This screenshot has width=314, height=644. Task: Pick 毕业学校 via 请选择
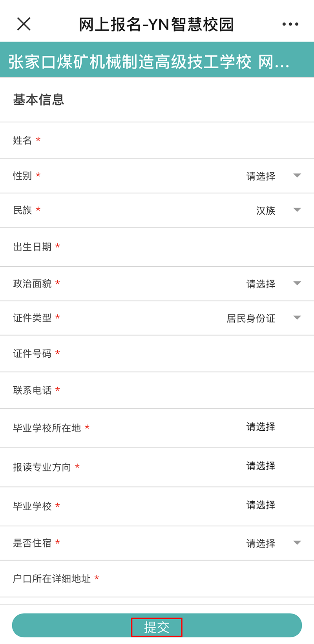pyautogui.click(x=261, y=505)
